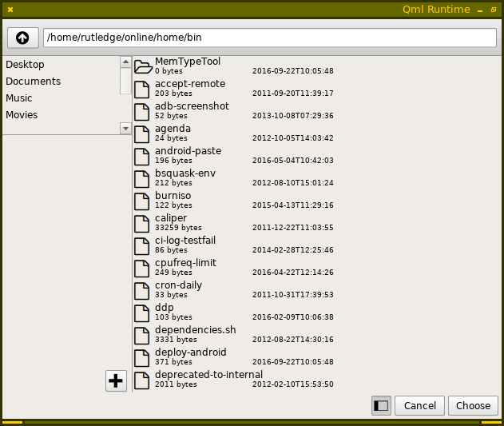Select the adb-screenshot file icon

coord(142,111)
